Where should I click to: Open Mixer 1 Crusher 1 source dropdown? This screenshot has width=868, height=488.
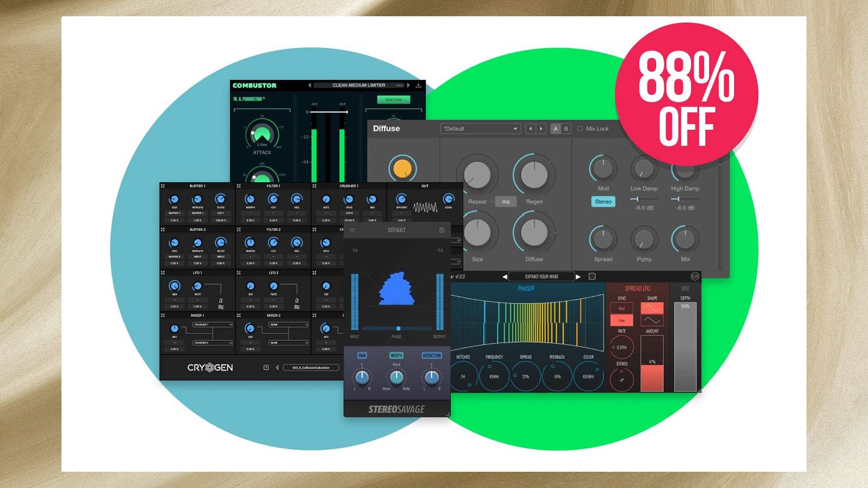click(x=212, y=325)
